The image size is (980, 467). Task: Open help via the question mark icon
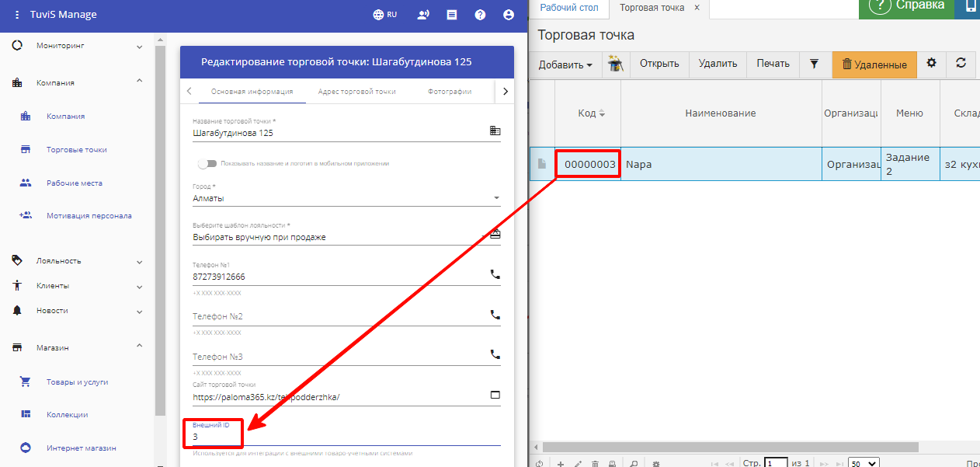click(x=481, y=15)
